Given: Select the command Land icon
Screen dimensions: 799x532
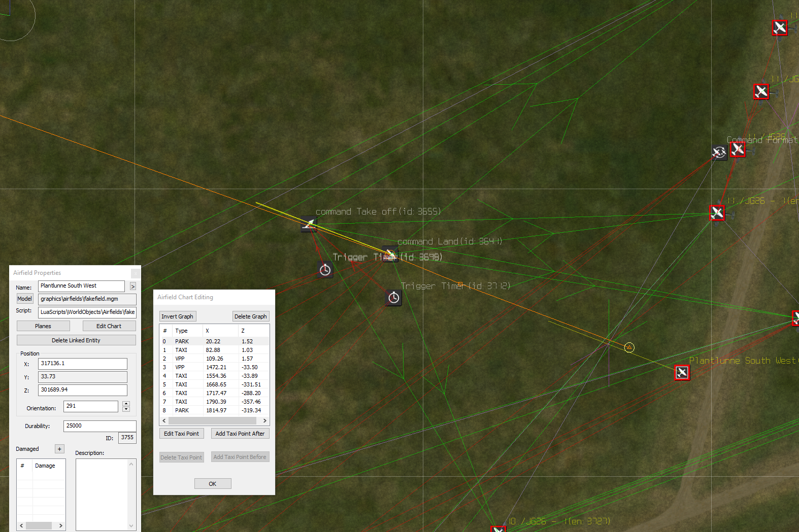Looking at the screenshot, I should [x=390, y=253].
